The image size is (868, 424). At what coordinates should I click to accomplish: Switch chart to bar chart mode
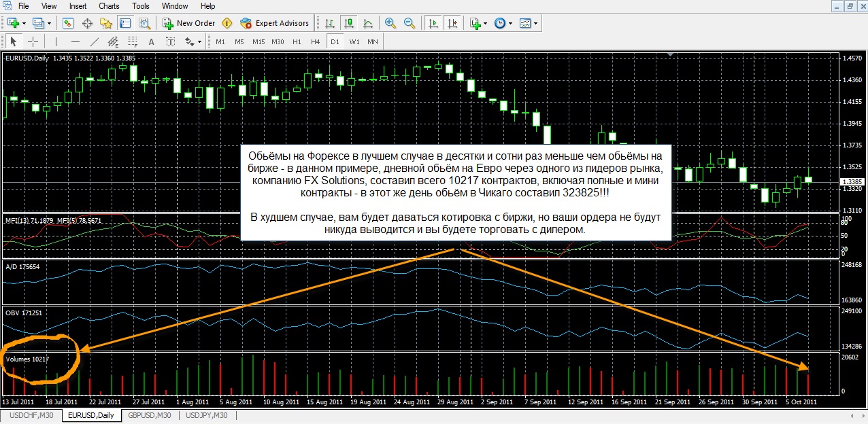click(x=329, y=23)
